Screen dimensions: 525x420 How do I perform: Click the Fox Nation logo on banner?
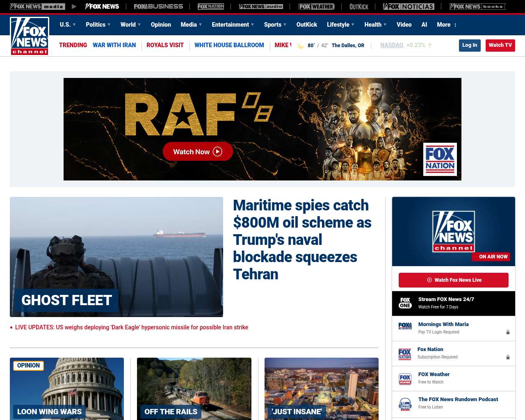440,160
